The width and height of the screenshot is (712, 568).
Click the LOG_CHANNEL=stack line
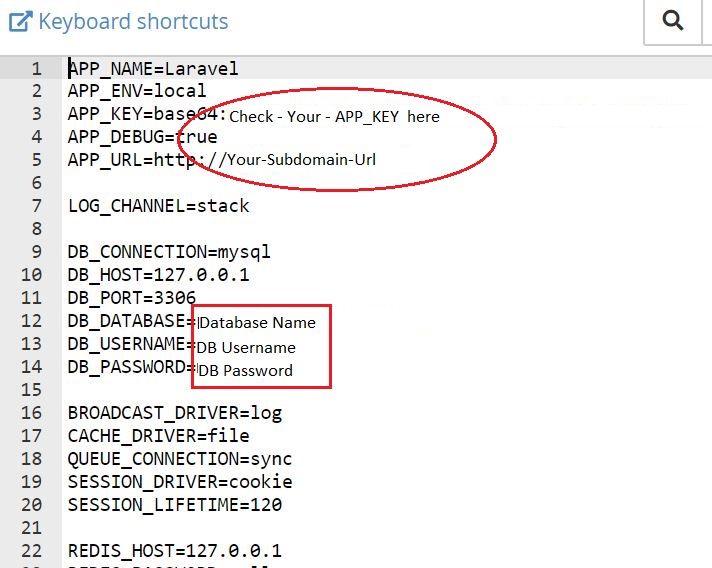(158, 206)
